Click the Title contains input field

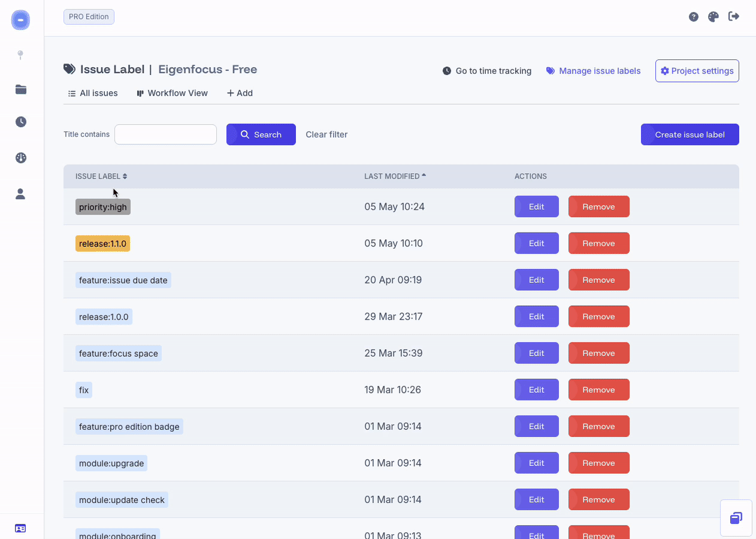[165, 134]
